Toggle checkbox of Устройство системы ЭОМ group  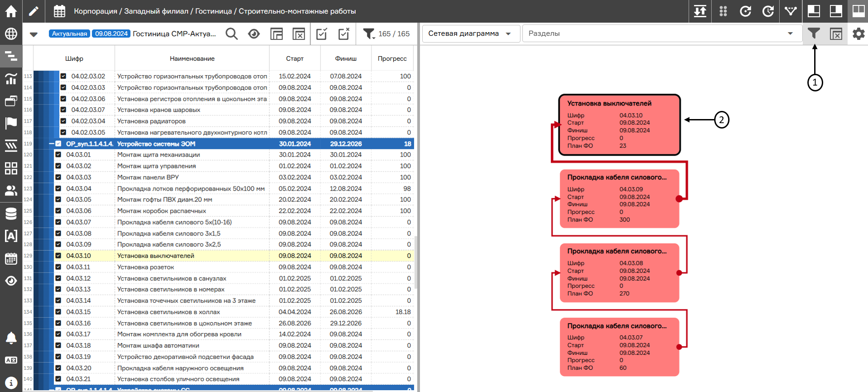tap(58, 143)
